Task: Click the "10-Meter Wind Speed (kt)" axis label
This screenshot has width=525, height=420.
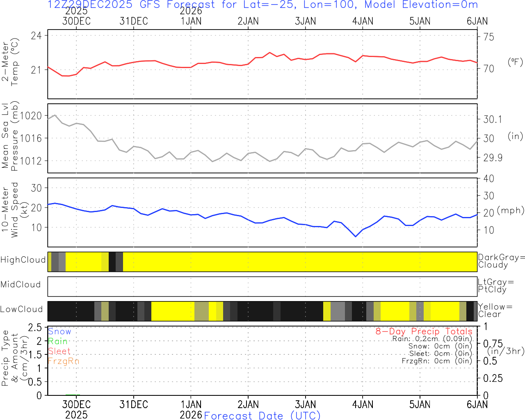Action: pyautogui.click(x=14, y=210)
